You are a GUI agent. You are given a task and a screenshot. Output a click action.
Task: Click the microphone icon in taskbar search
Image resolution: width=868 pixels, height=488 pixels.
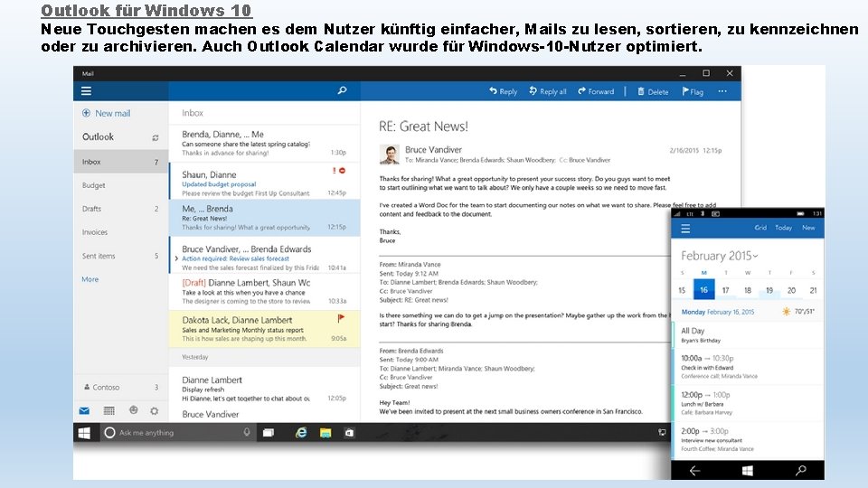[247, 432]
